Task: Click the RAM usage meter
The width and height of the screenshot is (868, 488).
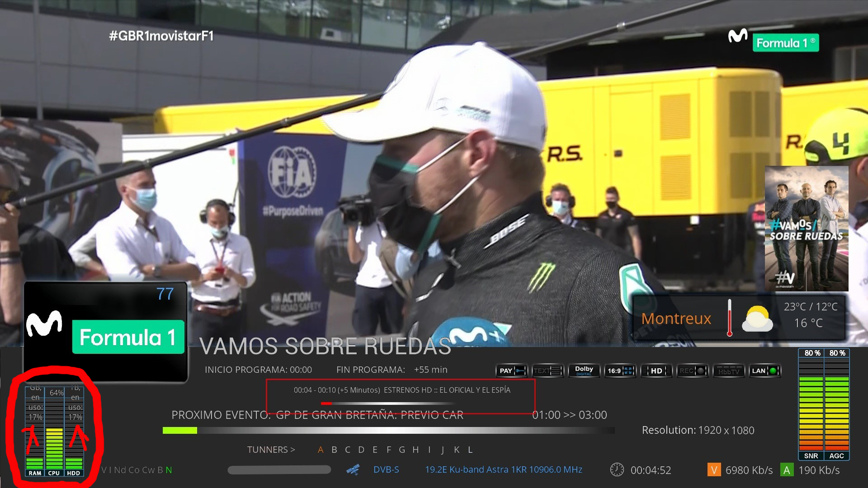Action: pos(35,432)
